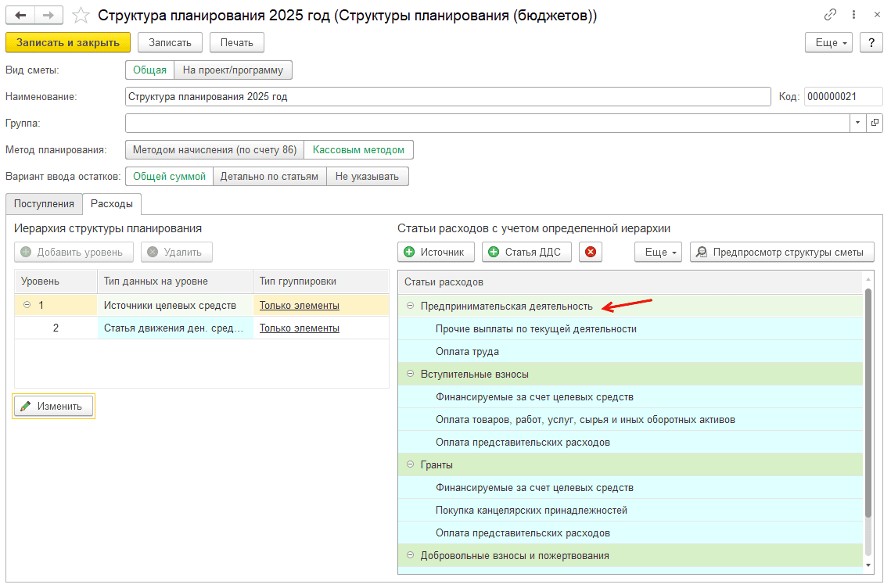Copy link using the chain icon
Viewport: 891px width, 588px height.
coord(830,16)
